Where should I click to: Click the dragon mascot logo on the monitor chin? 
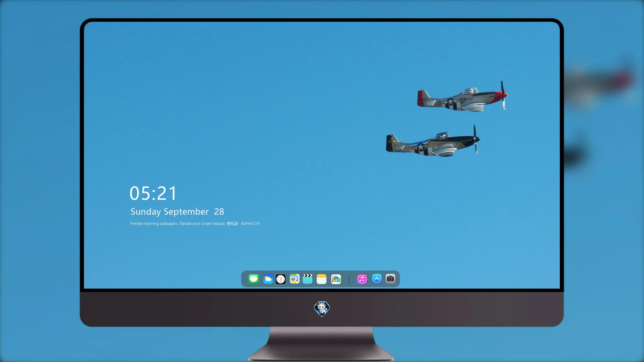[x=322, y=309]
